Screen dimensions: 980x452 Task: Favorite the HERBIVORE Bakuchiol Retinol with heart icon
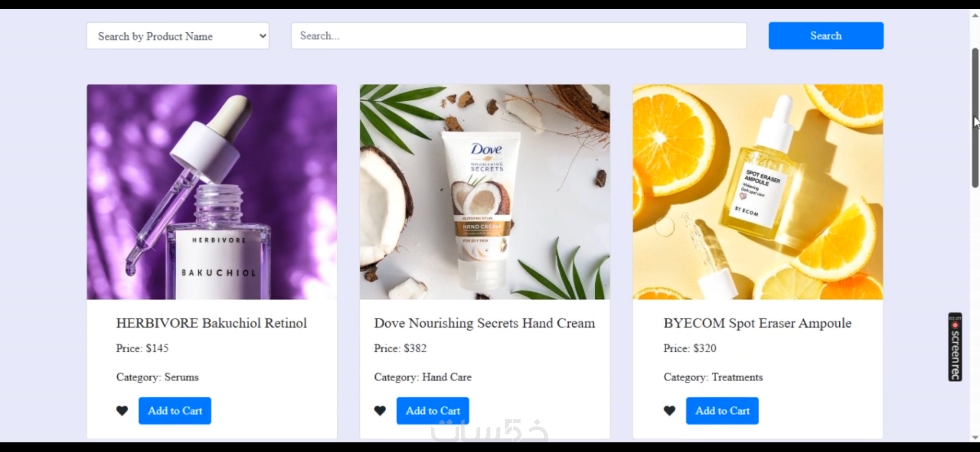(122, 411)
